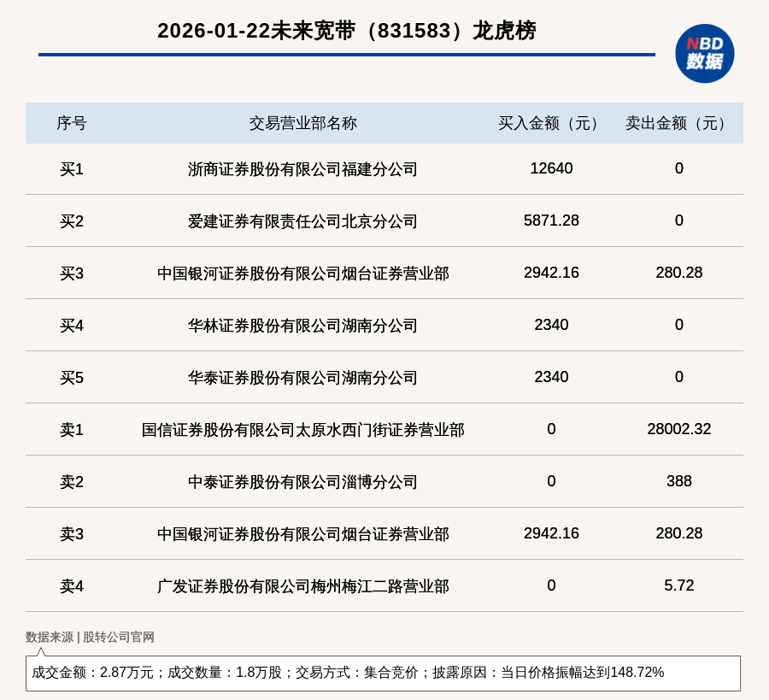This screenshot has width=769, height=700.
Task: Click the 5.72 sell amount cell
Action: click(x=678, y=585)
